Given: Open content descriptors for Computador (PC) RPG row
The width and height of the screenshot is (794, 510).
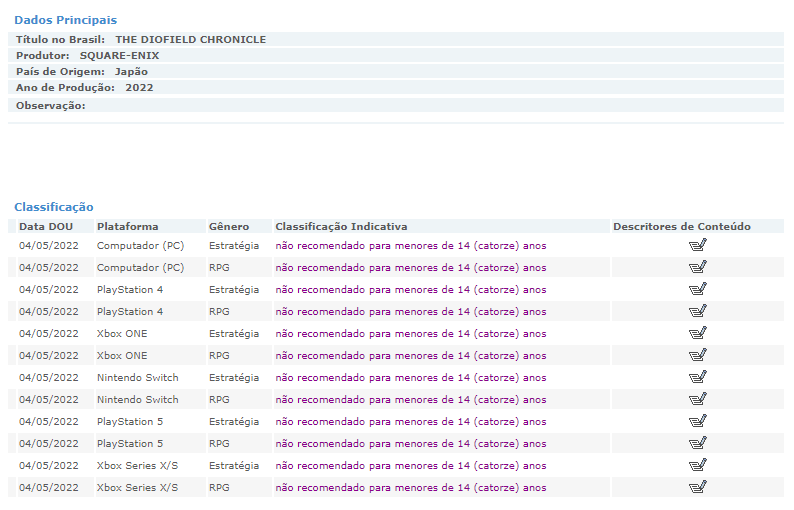Looking at the screenshot, I should tap(697, 267).
